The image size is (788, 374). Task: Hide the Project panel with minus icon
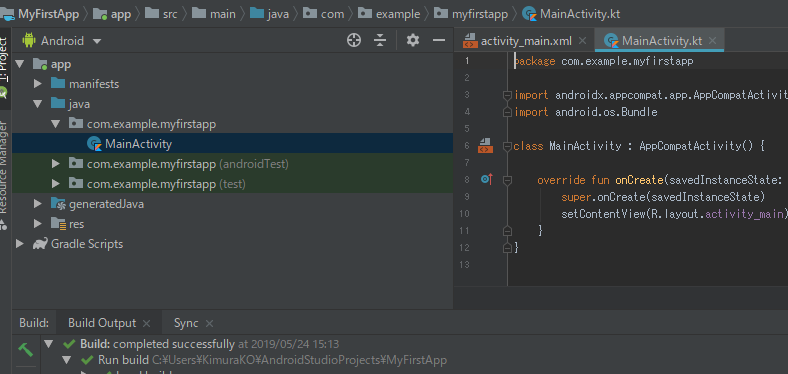[x=439, y=40]
